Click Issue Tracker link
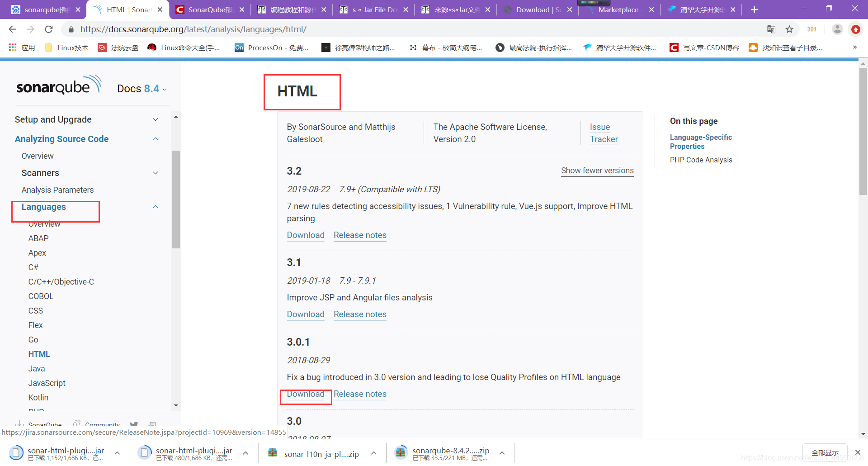 604,133
